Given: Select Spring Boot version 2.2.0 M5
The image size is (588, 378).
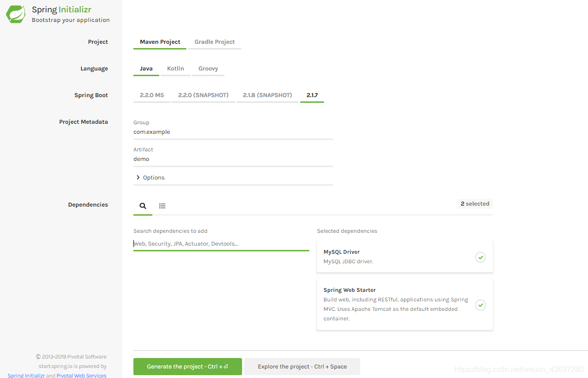Looking at the screenshot, I should [152, 95].
